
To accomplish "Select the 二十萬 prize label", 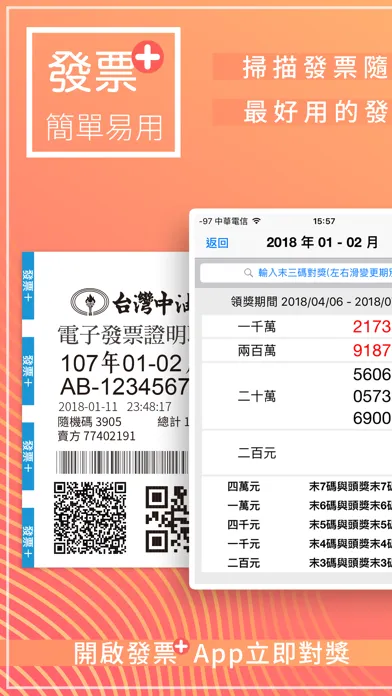I will tap(257, 396).
